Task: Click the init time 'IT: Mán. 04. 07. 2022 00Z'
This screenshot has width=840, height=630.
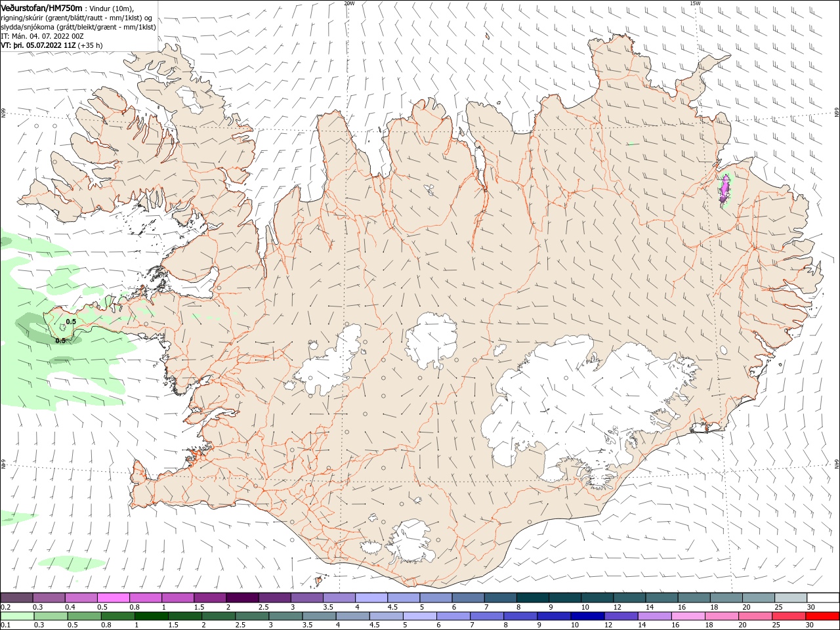Action: pyautogui.click(x=42, y=36)
